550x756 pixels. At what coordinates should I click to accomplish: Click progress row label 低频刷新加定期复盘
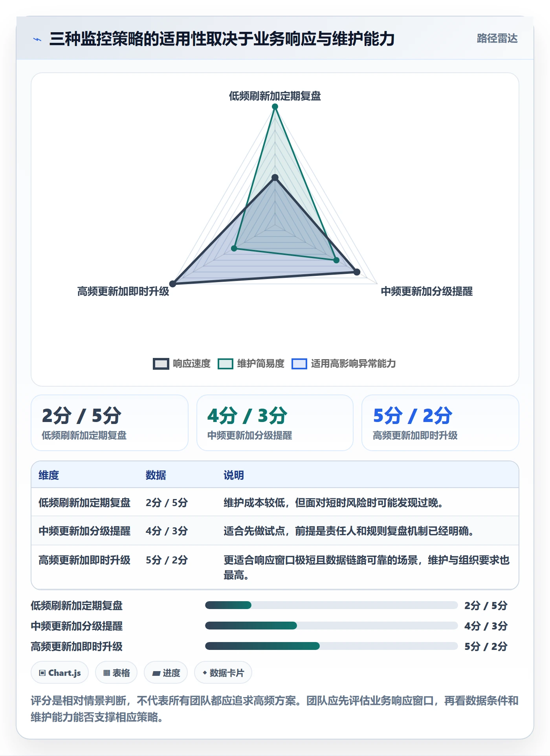coord(77,606)
